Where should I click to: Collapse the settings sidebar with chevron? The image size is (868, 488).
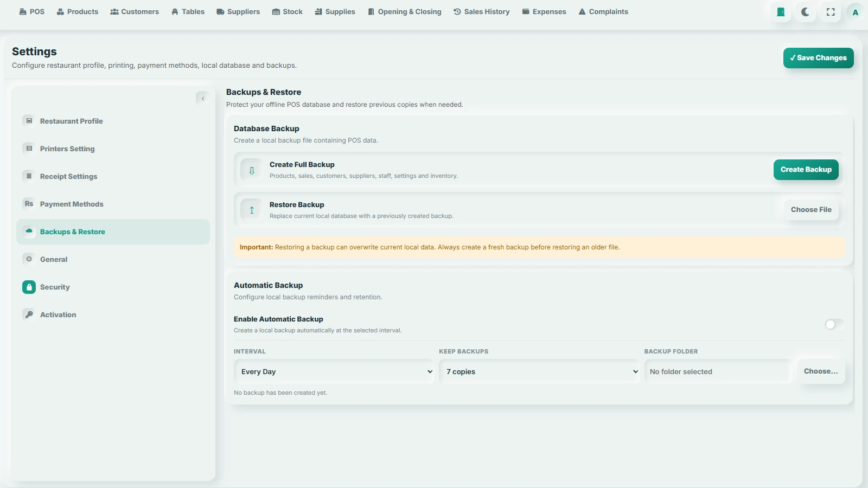point(202,98)
